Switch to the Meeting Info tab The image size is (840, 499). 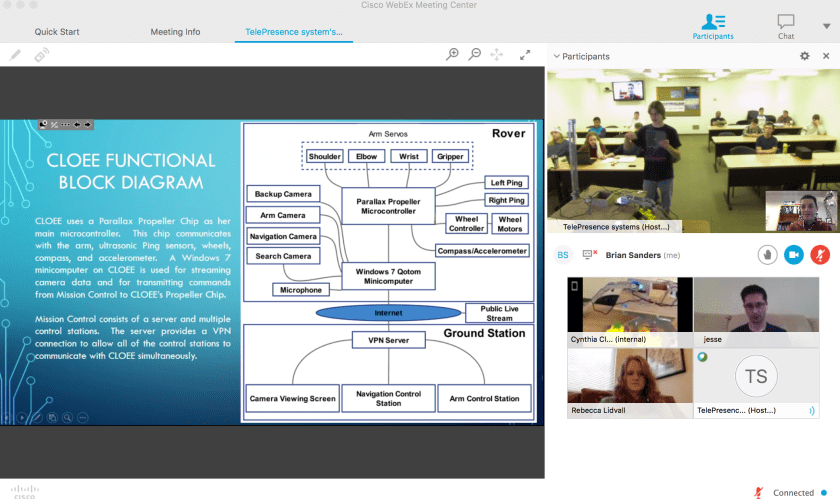point(175,32)
